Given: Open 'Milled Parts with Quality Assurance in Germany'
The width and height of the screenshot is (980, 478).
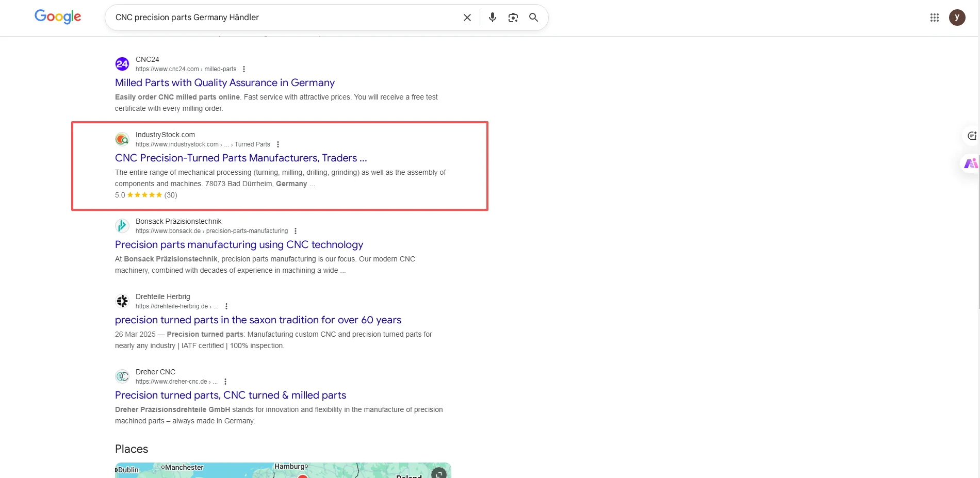Looking at the screenshot, I should (x=225, y=83).
